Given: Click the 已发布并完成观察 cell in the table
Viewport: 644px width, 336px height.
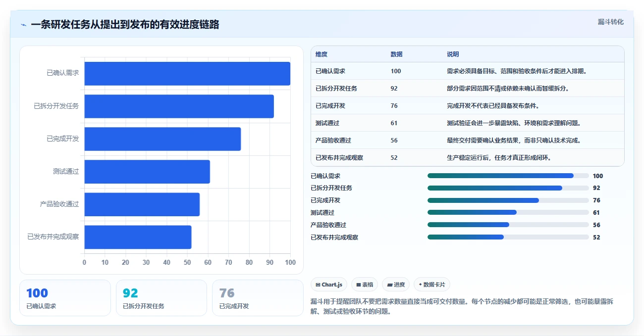Looking at the screenshot, I should click(339, 158).
